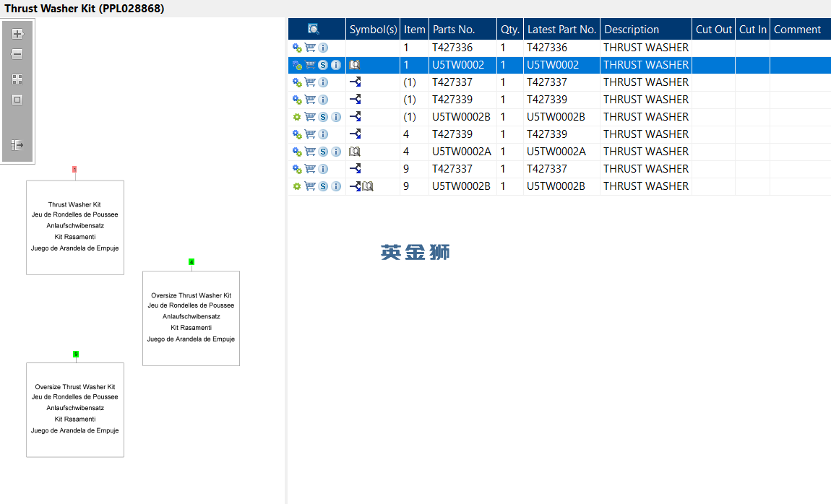Click S icon on item (1) U5TW0002B
This screenshot has width=831, height=504.
click(323, 117)
